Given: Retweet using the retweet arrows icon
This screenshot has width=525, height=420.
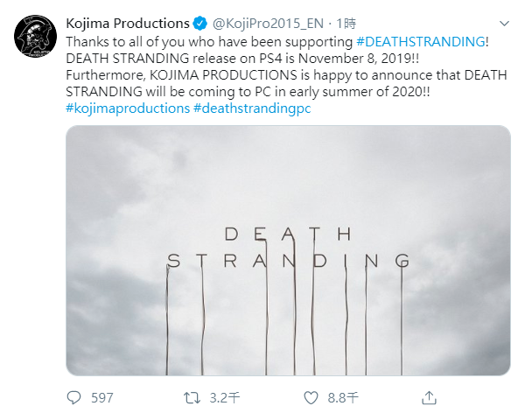Looking at the screenshot, I should pyautogui.click(x=192, y=397).
